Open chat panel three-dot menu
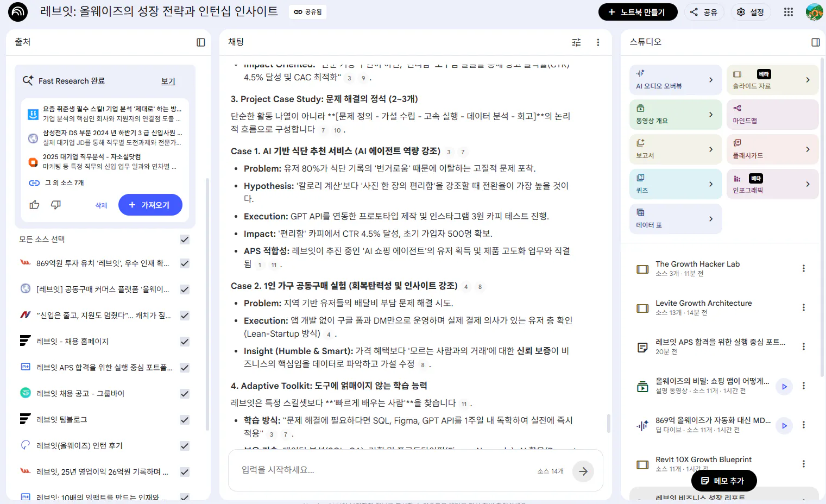The image size is (826, 504). tap(598, 42)
